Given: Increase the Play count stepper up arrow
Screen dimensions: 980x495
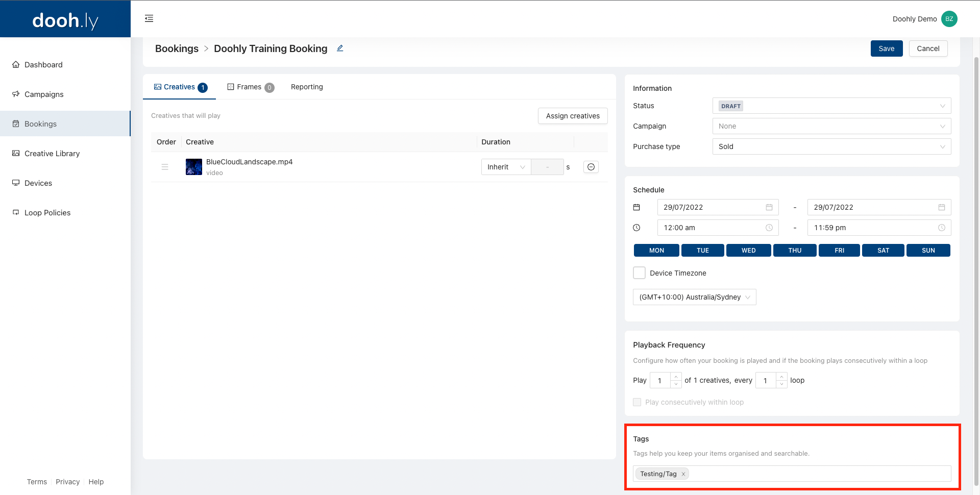Looking at the screenshot, I should [676, 377].
